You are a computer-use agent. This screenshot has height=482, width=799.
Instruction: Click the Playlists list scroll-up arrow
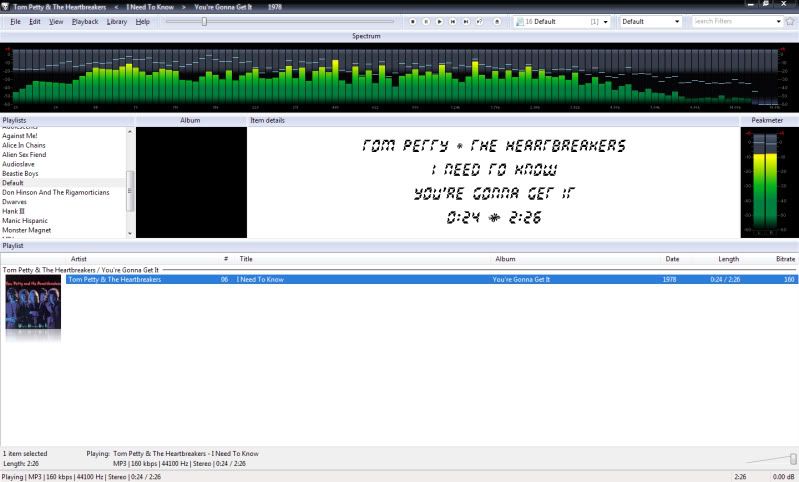[130, 131]
